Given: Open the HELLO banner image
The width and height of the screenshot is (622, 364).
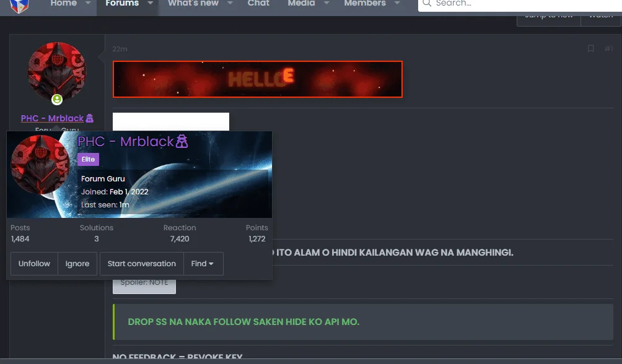Looking at the screenshot, I should [x=258, y=79].
